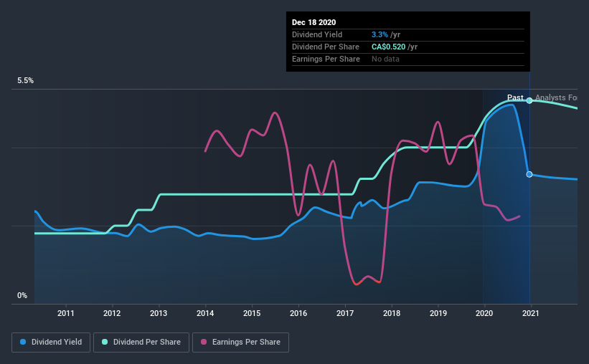Click the 2021 x-axis year label
The width and height of the screenshot is (589, 364).
point(531,313)
